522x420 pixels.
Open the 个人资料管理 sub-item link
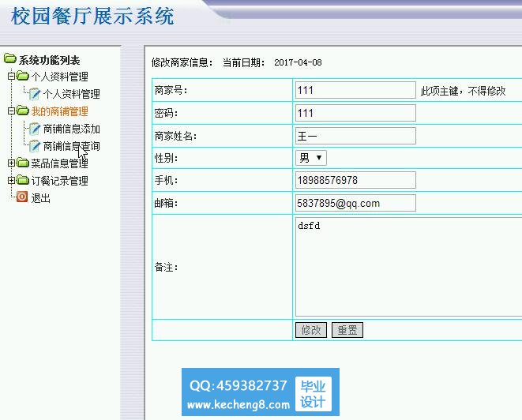click(x=72, y=94)
